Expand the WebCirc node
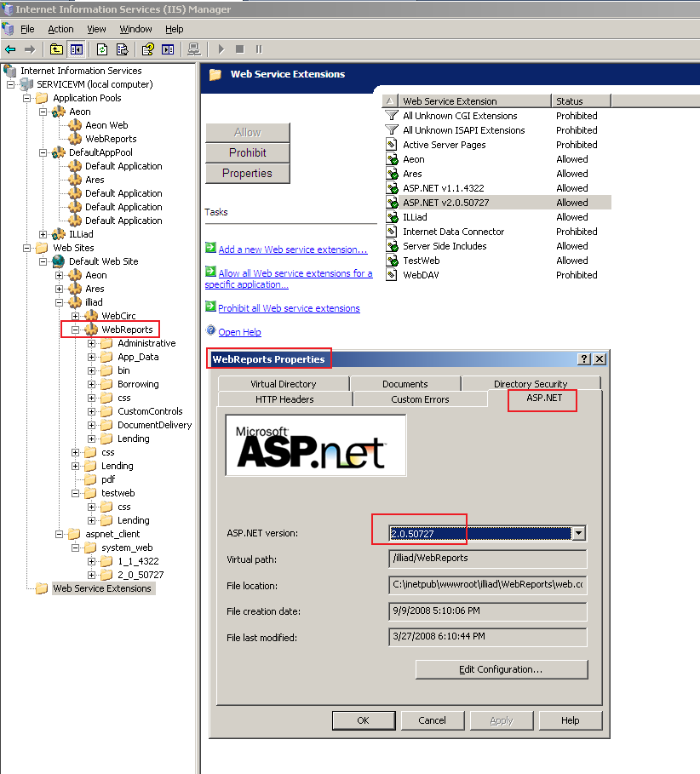The image size is (700, 774). click(x=76, y=316)
